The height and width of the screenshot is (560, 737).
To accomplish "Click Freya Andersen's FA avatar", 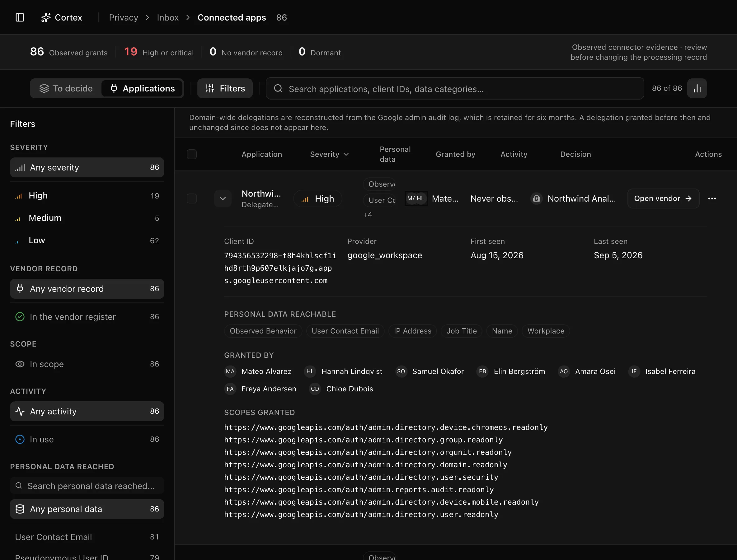I will coord(230,389).
